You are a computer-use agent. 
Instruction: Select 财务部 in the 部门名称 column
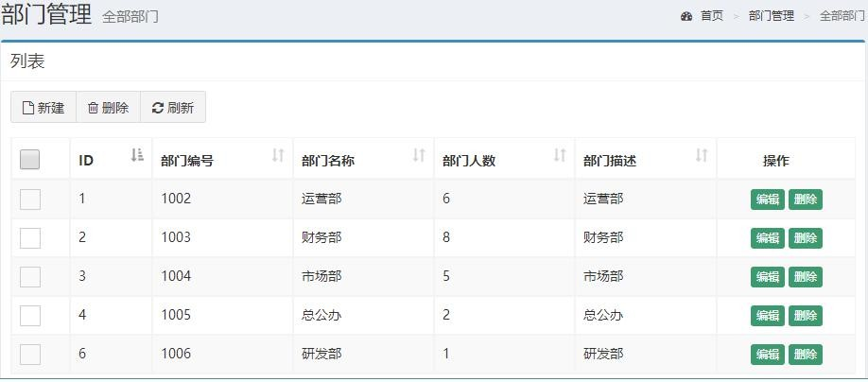(321, 237)
